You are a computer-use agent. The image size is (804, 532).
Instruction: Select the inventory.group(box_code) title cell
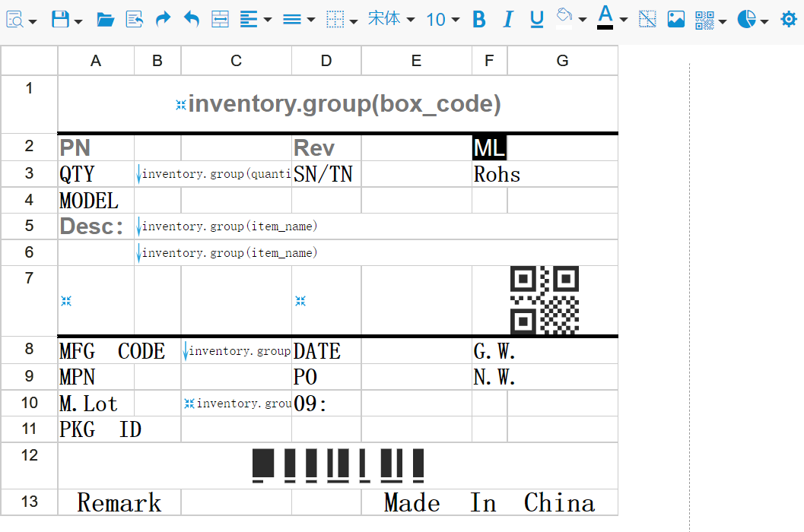click(x=338, y=104)
